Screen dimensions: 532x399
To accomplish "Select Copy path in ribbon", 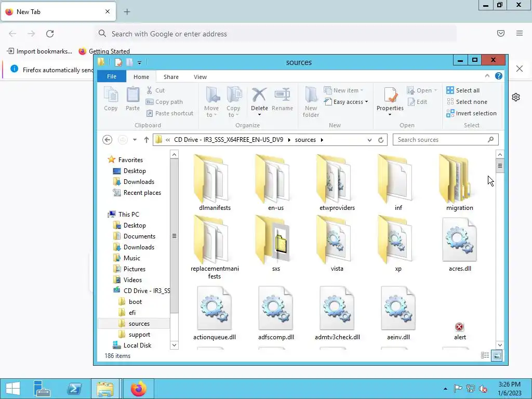I will pos(164,102).
